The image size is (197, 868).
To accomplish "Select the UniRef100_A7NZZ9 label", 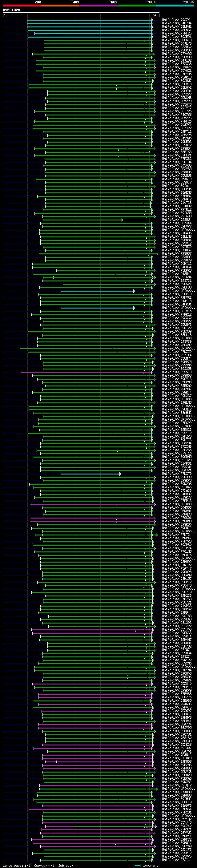I will click(177, 352).
